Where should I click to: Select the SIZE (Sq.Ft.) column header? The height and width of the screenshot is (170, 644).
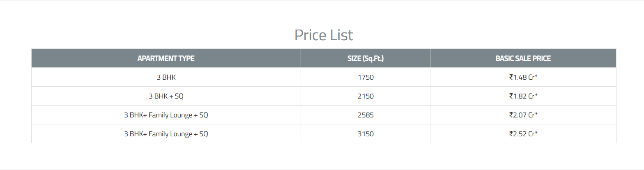coord(366,58)
